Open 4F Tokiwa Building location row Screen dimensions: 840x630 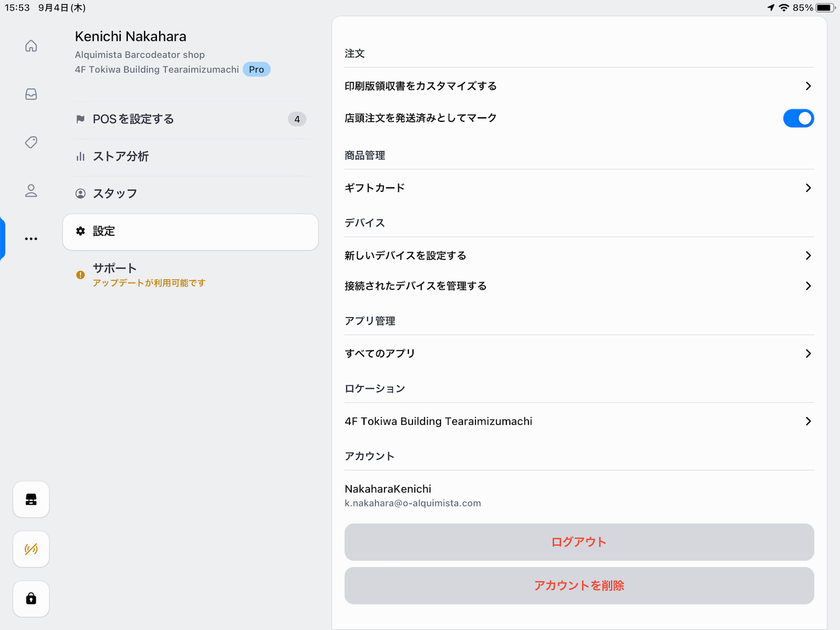coord(579,421)
